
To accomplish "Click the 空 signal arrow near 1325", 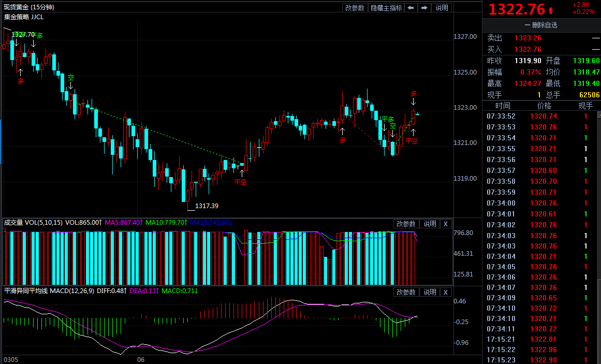I will [70, 85].
